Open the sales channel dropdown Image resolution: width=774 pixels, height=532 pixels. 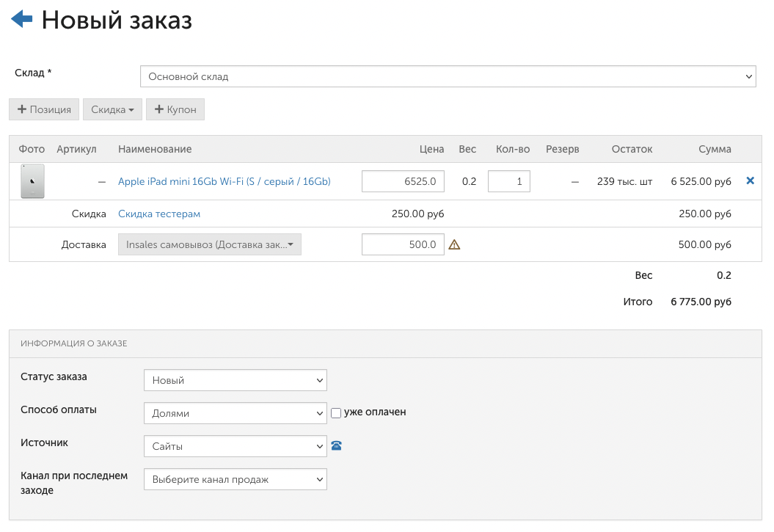tap(235, 479)
